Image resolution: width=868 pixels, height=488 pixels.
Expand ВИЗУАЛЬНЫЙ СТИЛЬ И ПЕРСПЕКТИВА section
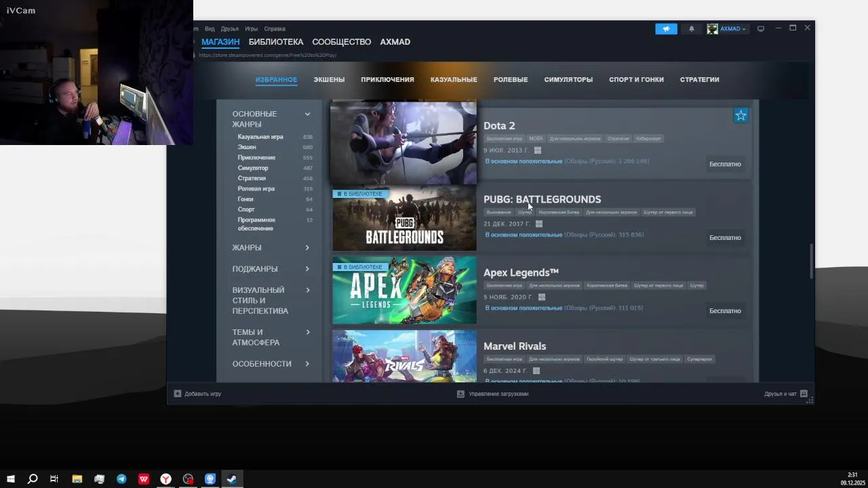[307, 290]
